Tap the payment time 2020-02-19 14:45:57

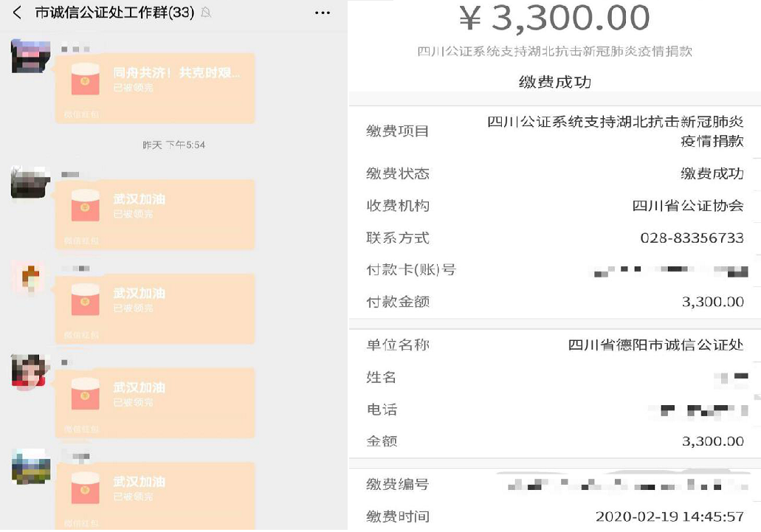click(x=669, y=517)
